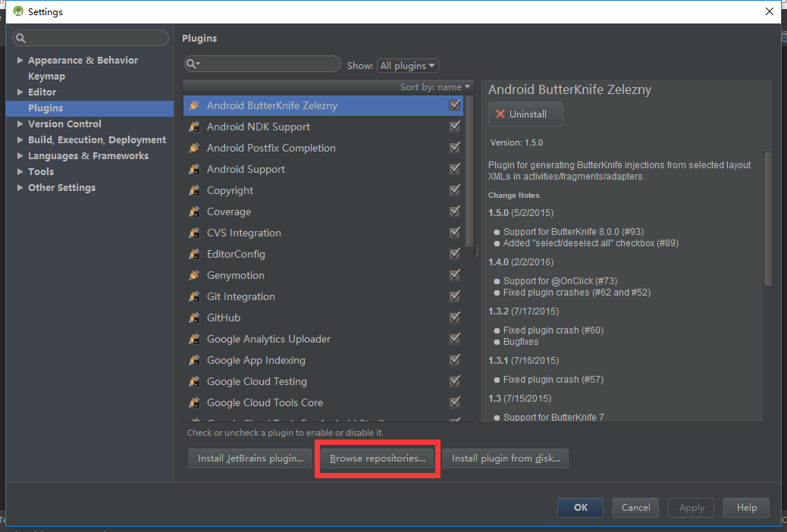Disable the Android ButterKnife Zelezny plugin checkbox

click(455, 105)
